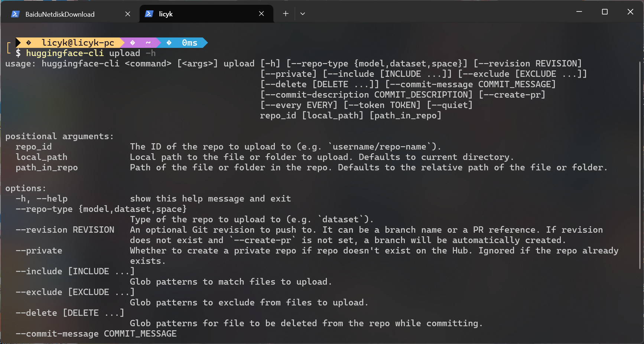644x344 pixels.
Task: Click the '--private' option text
Action: [x=39, y=250]
